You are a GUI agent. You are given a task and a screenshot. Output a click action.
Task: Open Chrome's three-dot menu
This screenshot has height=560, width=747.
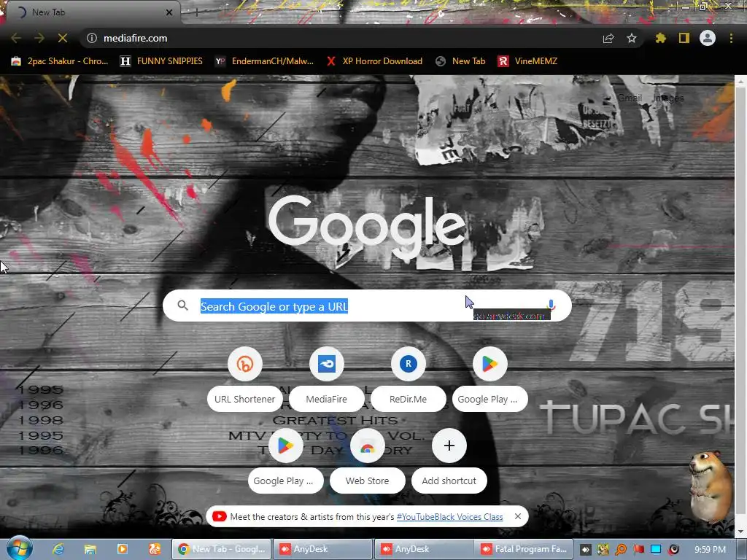(731, 38)
